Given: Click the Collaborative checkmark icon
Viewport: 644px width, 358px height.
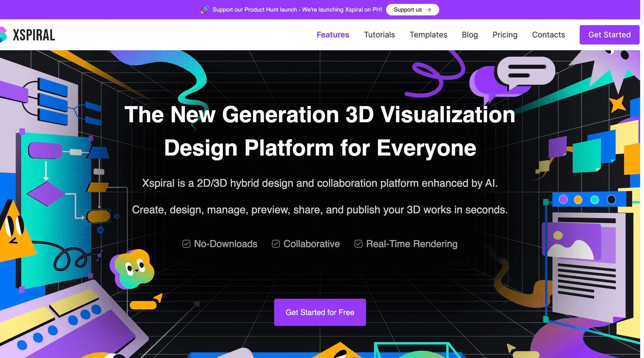Looking at the screenshot, I should pos(276,244).
